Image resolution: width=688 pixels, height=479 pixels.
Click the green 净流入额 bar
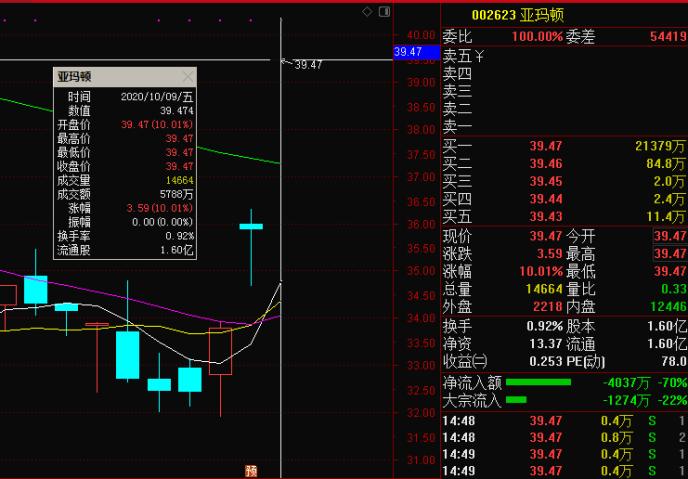[x=538, y=382]
